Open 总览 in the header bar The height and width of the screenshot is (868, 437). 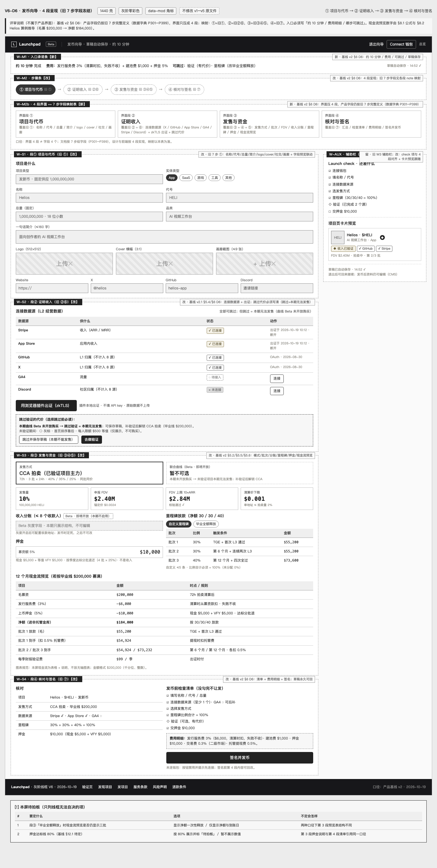coord(422,44)
